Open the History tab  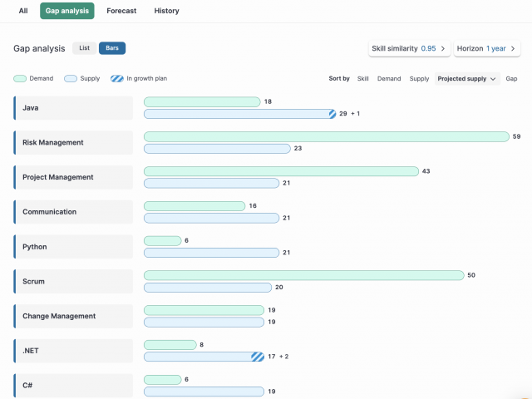(166, 11)
